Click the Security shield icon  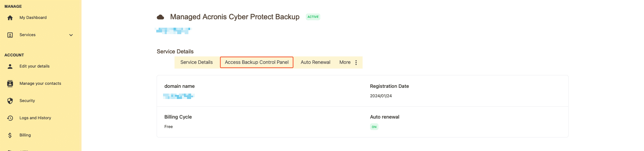click(x=10, y=101)
